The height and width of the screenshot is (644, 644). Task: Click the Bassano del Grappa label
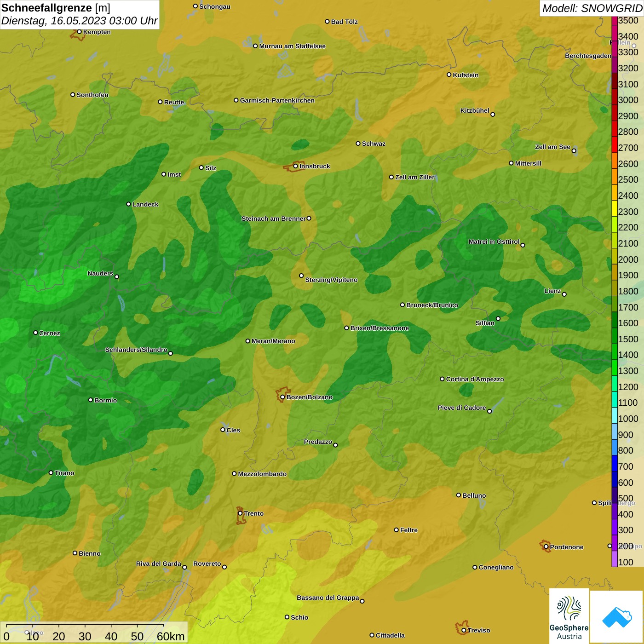click(x=328, y=598)
